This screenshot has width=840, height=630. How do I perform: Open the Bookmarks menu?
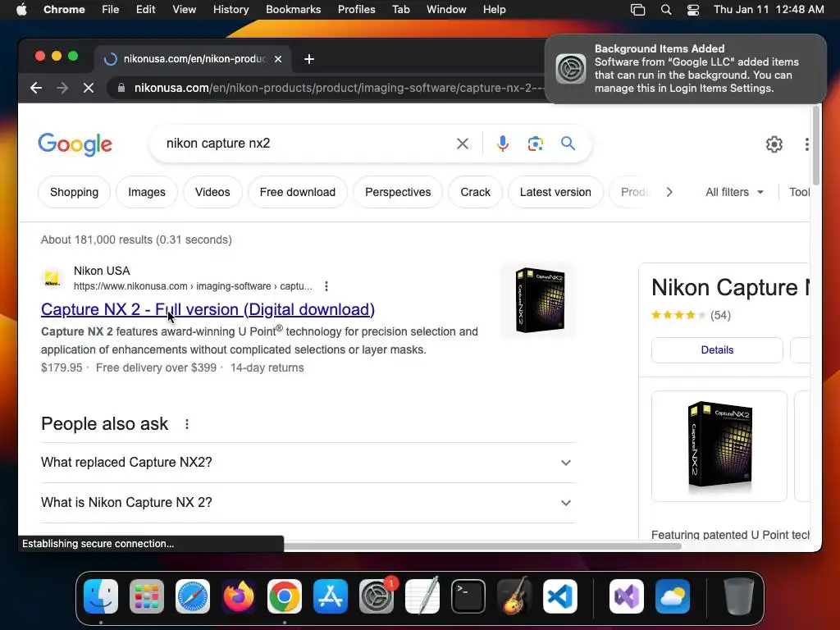pyautogui.click(x=294, y=10)
